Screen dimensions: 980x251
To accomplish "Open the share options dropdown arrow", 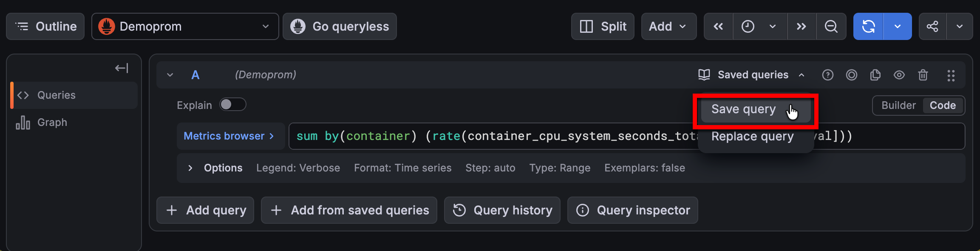I will click(960, 26).
